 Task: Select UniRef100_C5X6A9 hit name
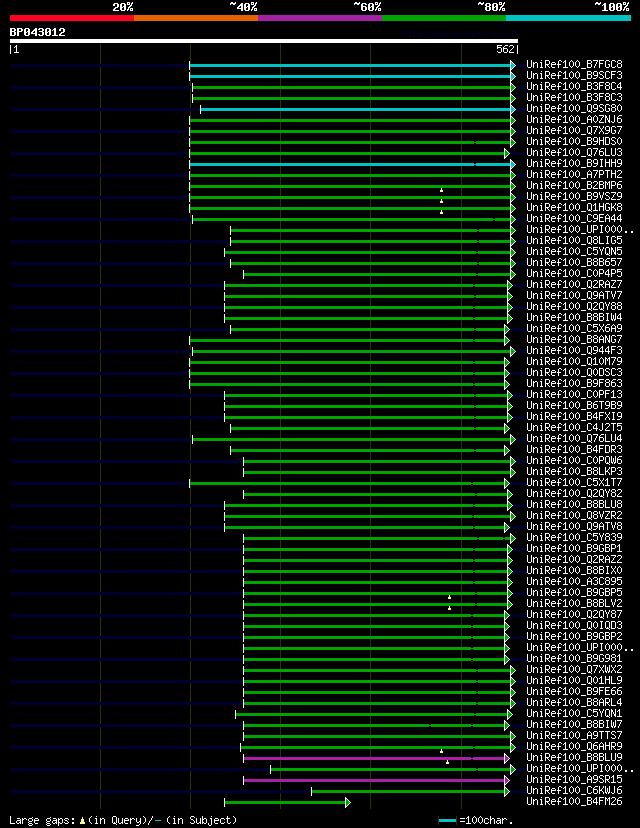(x=574, y=328)
